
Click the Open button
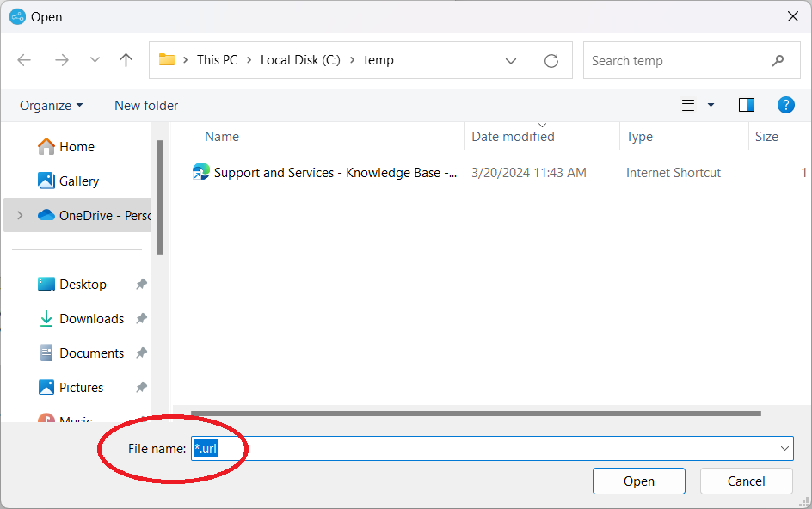click(638, 481)
